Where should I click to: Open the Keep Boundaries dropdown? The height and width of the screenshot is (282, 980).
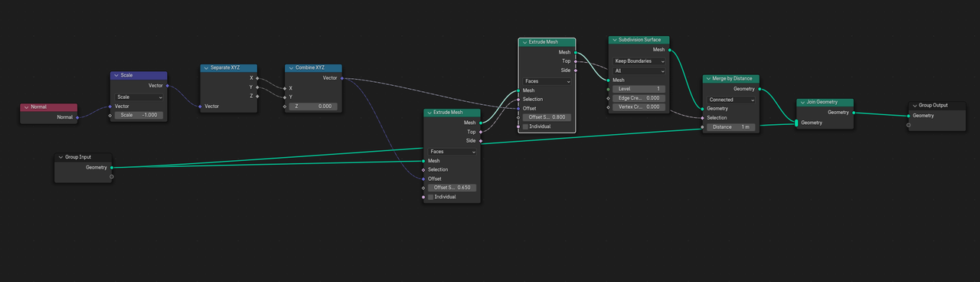coord(639,61)
